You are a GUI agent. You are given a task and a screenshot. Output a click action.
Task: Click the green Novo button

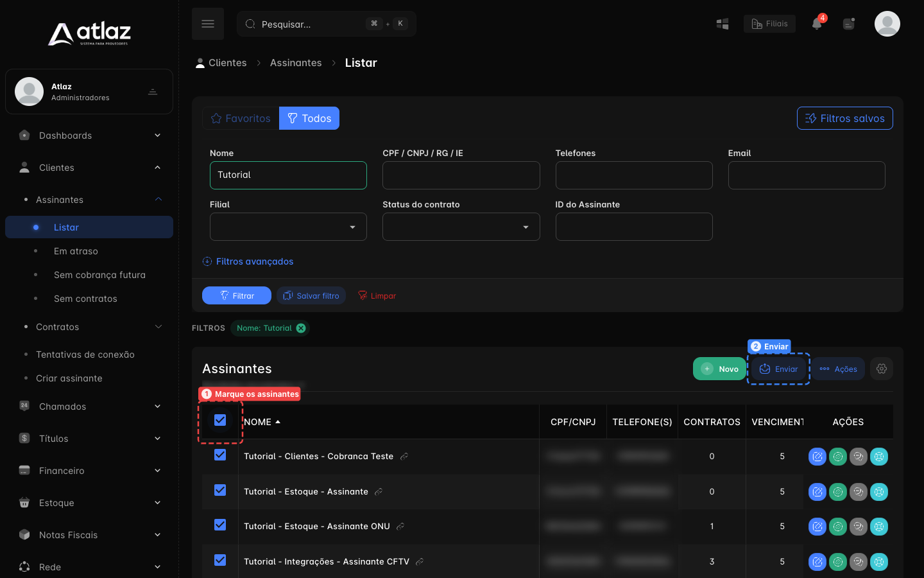(x=719, y=369)
